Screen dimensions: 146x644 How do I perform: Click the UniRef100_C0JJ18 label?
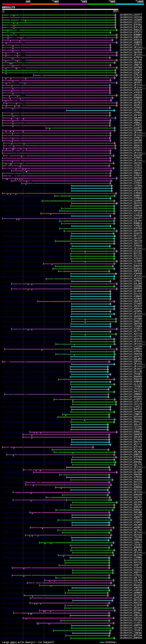tap(131, 263)
